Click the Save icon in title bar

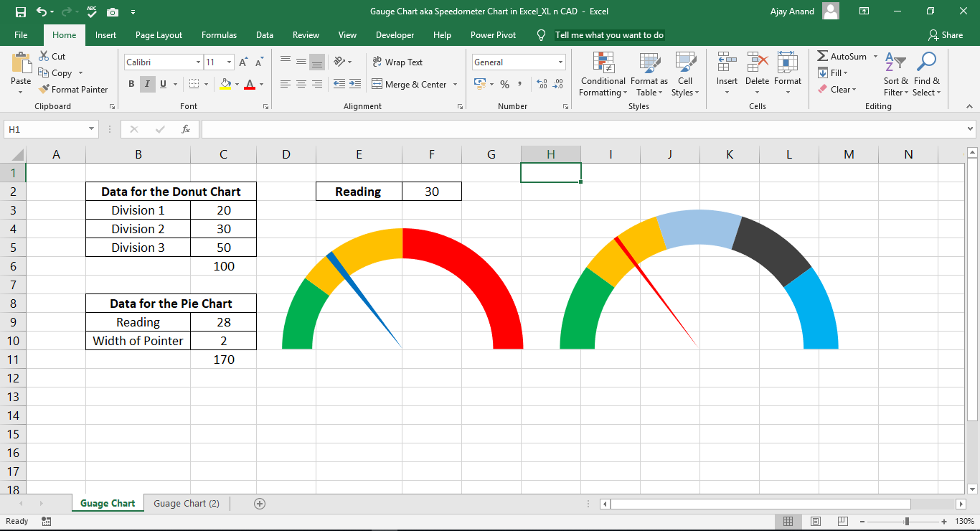(x=20, y=11)
